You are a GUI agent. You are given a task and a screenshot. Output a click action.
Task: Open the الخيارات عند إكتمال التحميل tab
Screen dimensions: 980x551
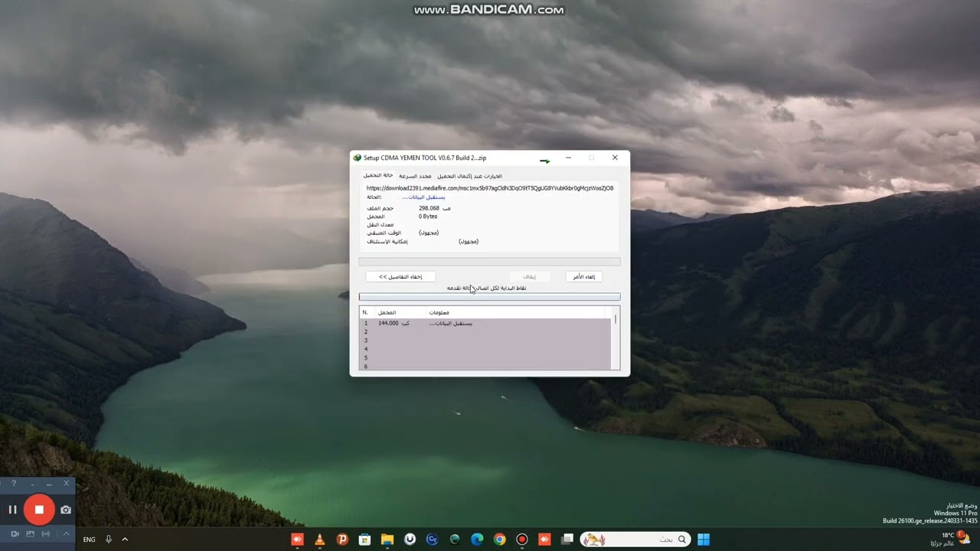click(469, 176)
